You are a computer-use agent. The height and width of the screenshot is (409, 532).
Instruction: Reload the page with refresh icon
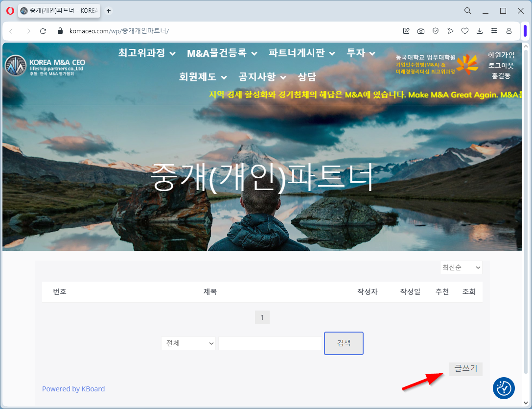(x=43, y=31)
